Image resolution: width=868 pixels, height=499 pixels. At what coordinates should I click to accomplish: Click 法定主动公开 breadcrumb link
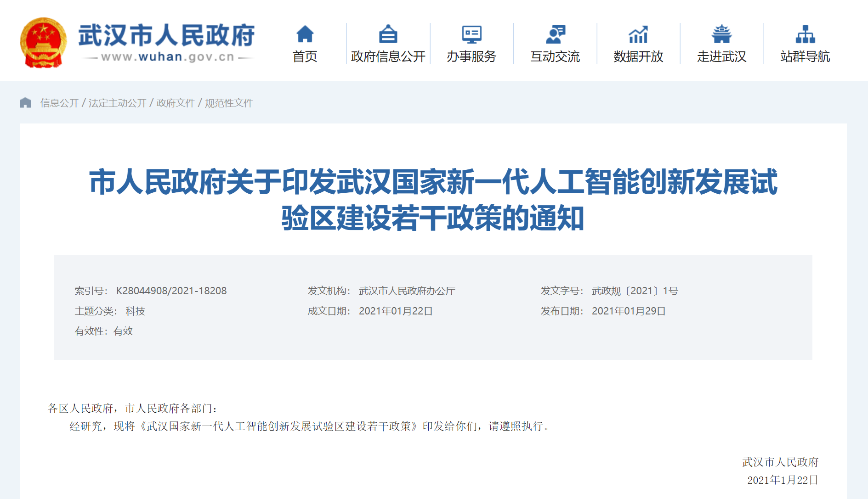pyautogui.click(x=117, y=103)
